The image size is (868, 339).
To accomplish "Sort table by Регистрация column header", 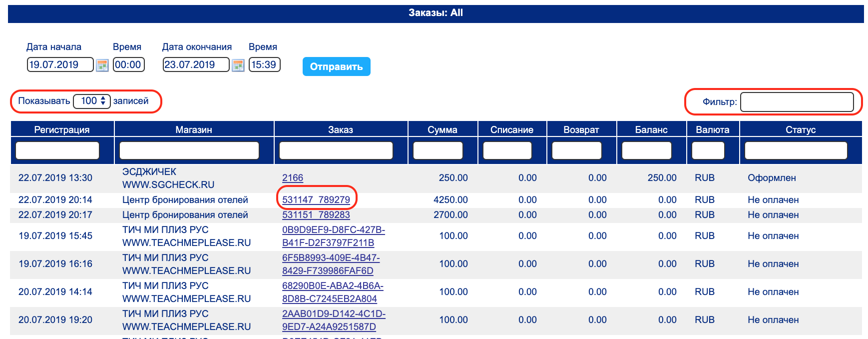I will (x=62, y=129).
